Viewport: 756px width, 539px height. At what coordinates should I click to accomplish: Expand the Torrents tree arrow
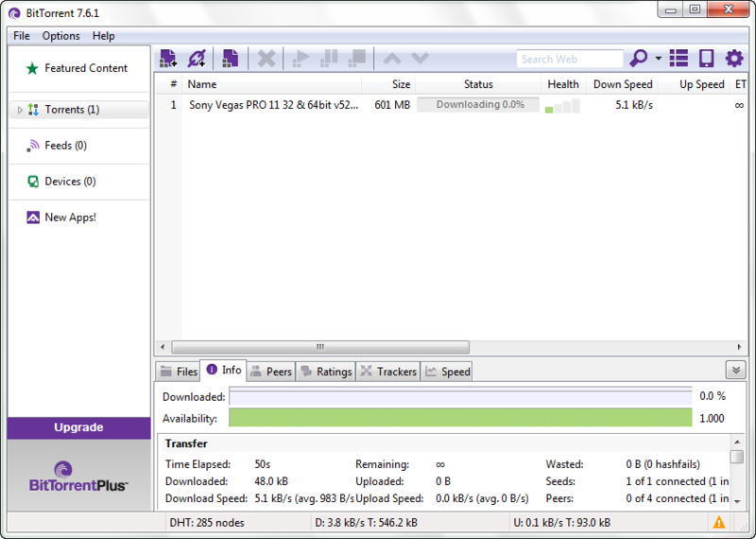click(x=20, y=110)
